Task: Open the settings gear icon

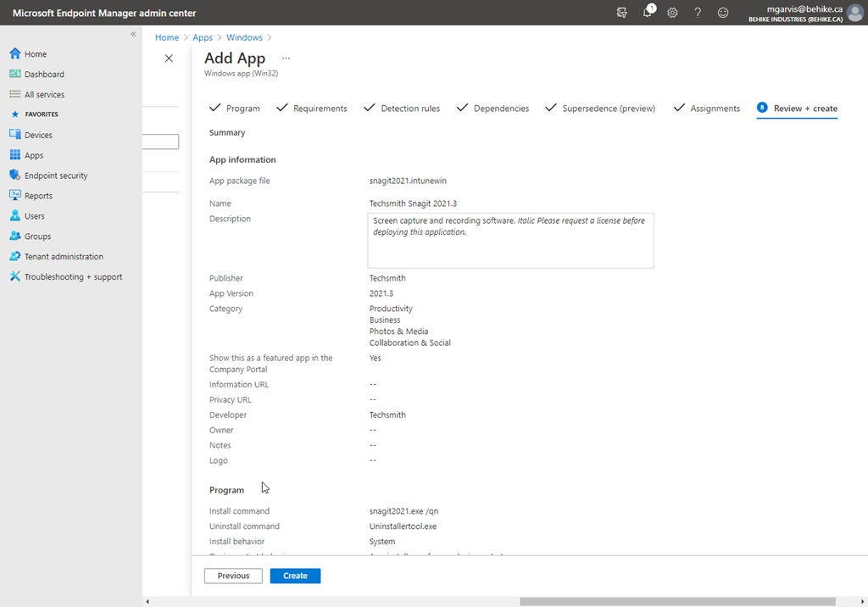Action: click(x=672, y=13)
